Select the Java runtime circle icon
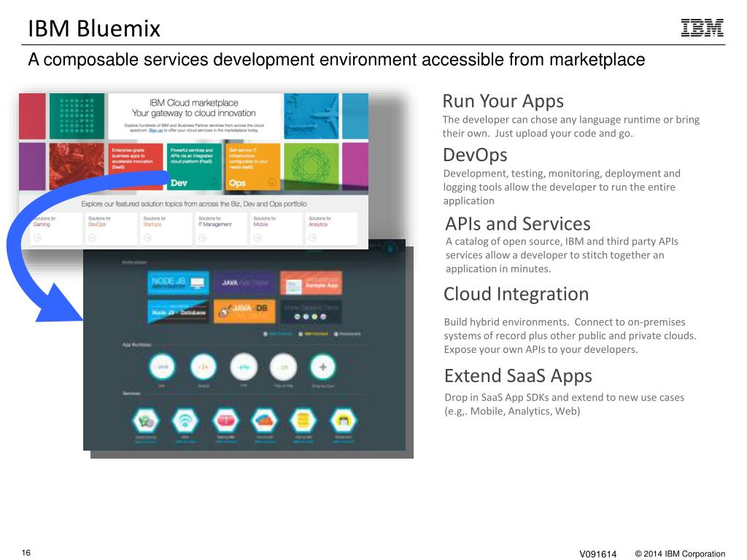The width and height of the screenshot is (747, 560). pyautogui.click(x=162, y=367)
